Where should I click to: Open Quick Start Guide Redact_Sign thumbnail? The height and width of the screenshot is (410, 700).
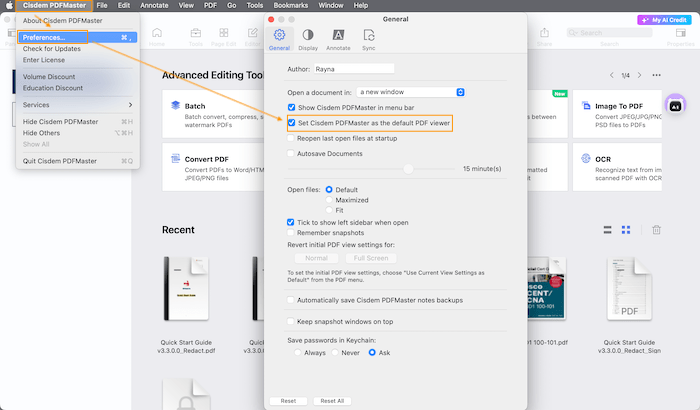629,289
